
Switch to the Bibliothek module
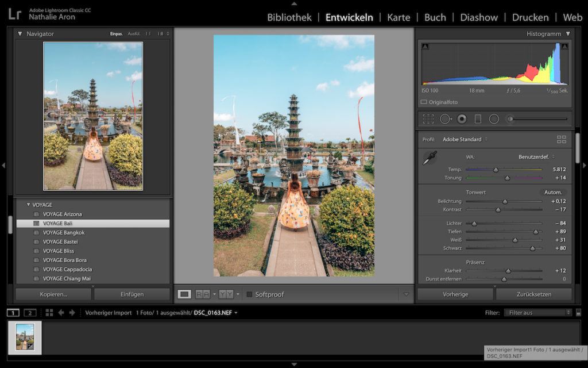(289, 17)
